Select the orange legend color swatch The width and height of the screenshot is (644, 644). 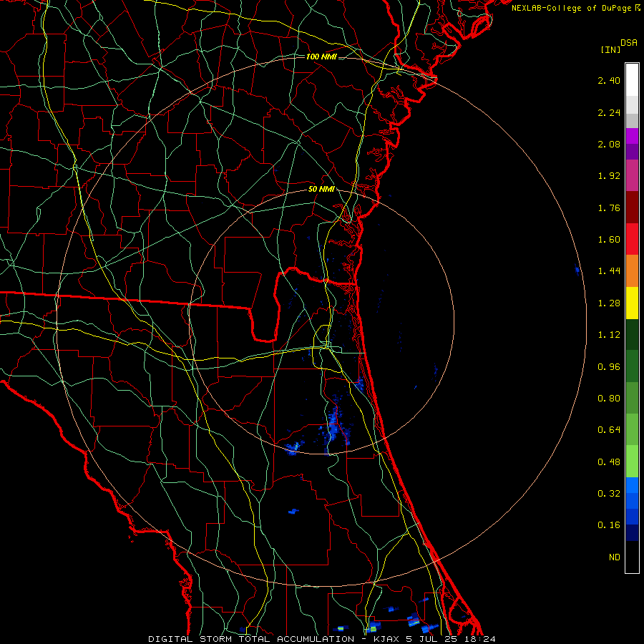click(x=632, y=271)
